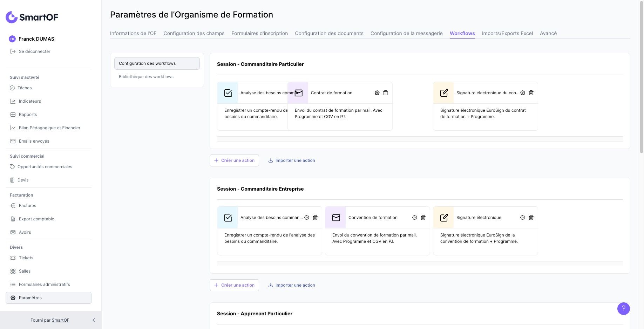Select Bibliothèque des workflows

point(146,77)
